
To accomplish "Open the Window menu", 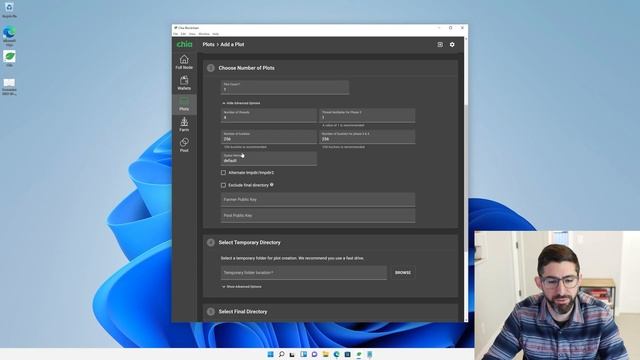I will coord(204,34).
